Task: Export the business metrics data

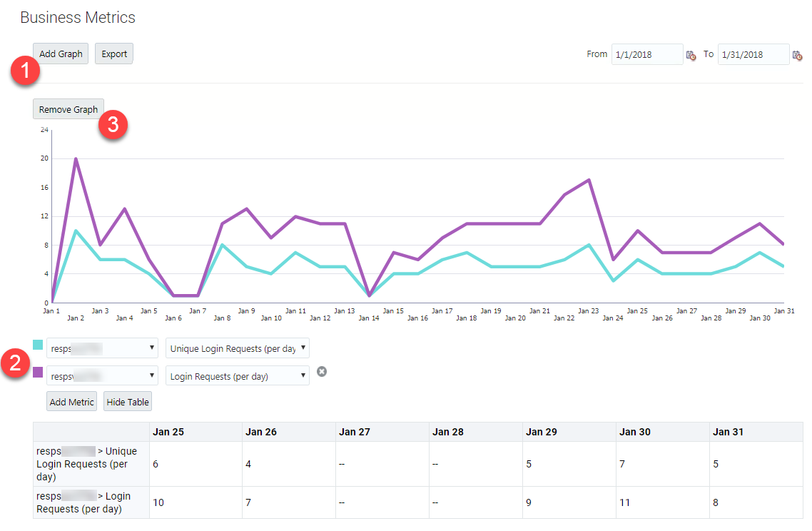Action: [113, 53]
